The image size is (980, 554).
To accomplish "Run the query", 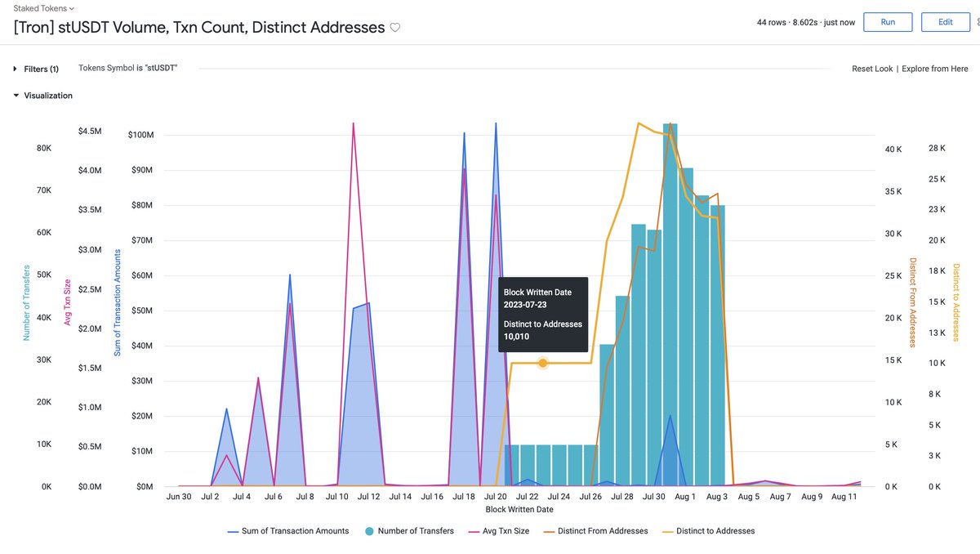I will (x=889, y=22).
